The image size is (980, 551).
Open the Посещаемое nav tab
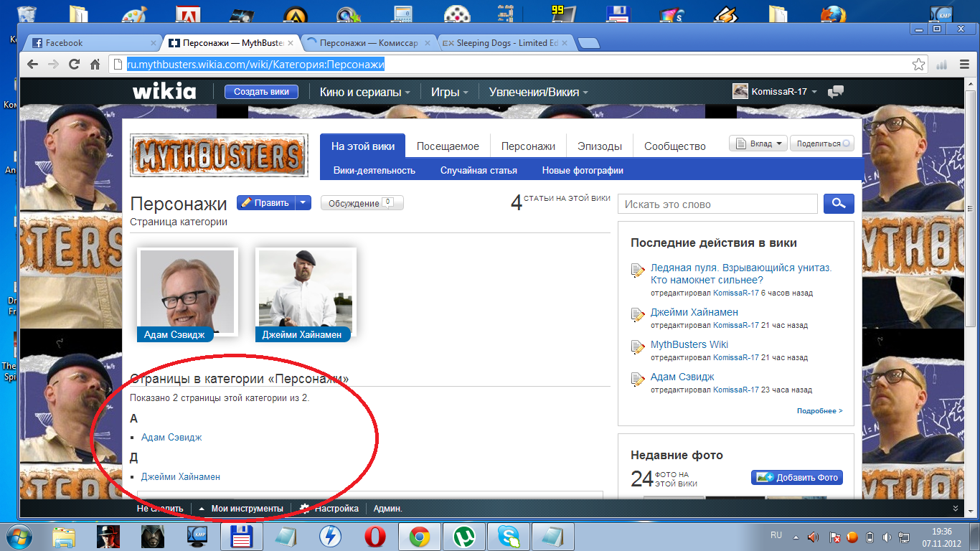pyautogui.click(x=448, y=146)
